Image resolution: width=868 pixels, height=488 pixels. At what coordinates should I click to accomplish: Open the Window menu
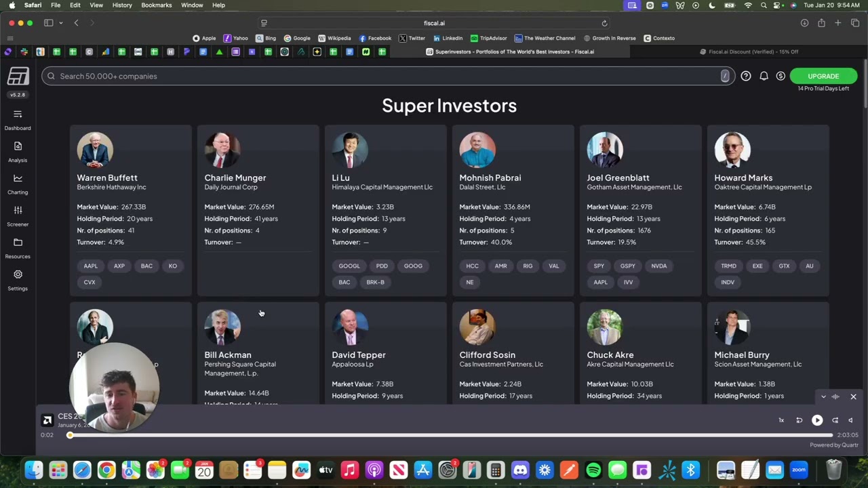192,5
